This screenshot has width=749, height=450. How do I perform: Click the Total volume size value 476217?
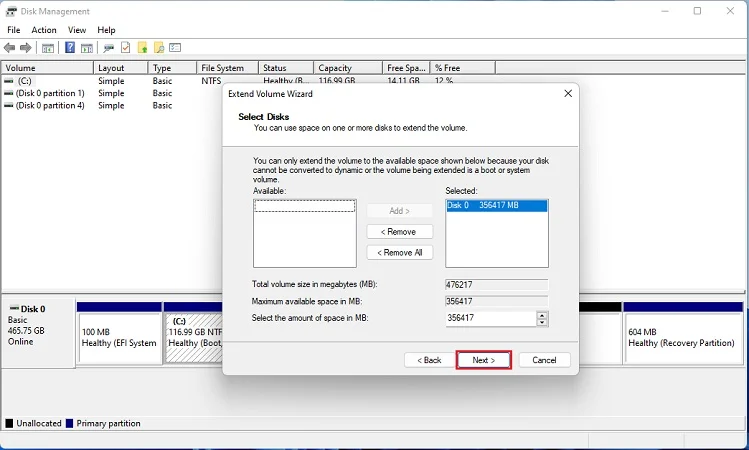pyautogui.click(x=496, y=285)
